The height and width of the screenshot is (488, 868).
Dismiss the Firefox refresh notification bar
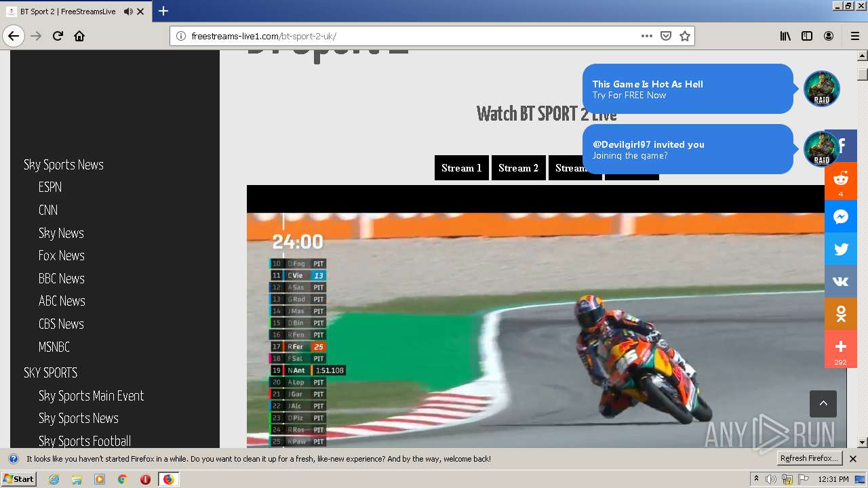tap(853, 459)
